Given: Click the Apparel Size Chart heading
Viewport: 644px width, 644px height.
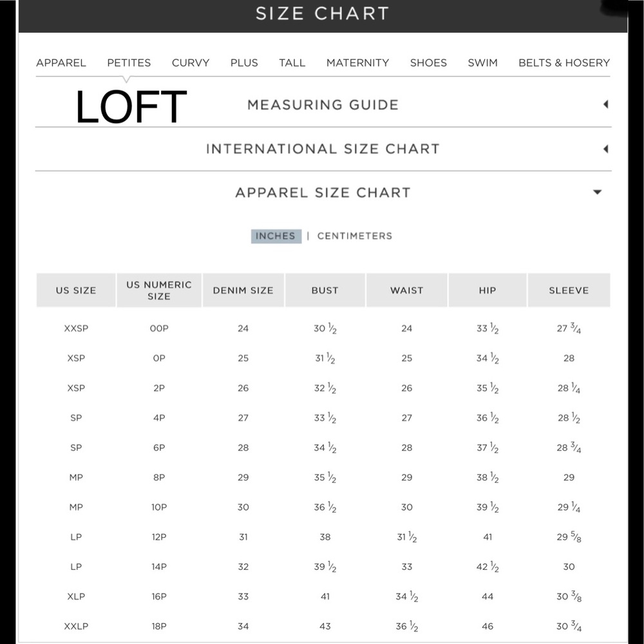Looking at the screenshot, I should pyautogui.click(x=323, y=193).
